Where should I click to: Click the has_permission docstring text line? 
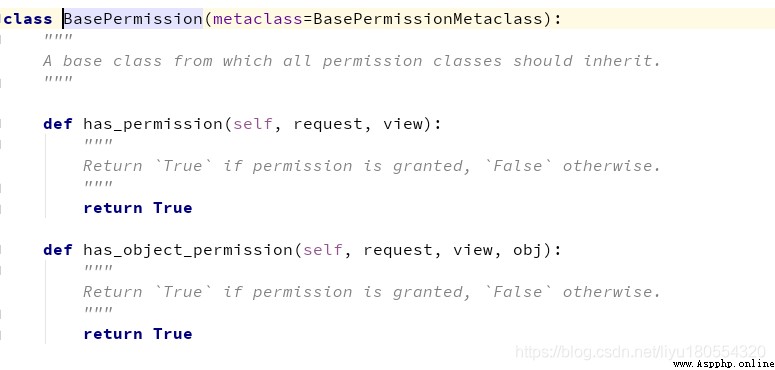click(372, 165)
